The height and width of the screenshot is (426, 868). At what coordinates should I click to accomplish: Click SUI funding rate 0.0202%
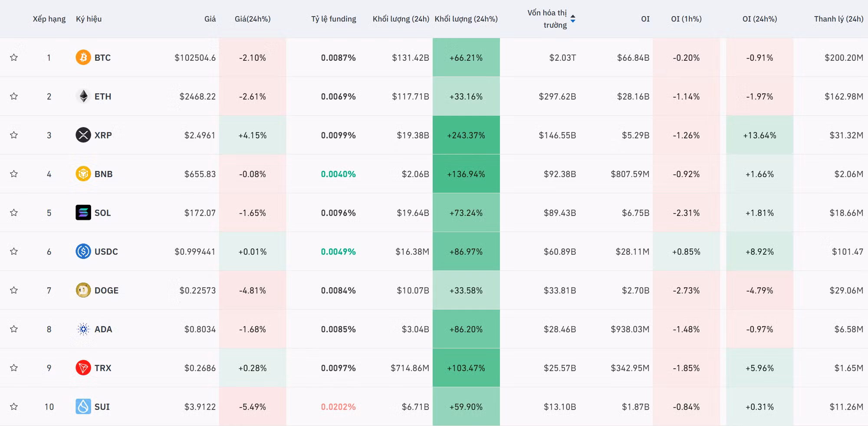339,407
